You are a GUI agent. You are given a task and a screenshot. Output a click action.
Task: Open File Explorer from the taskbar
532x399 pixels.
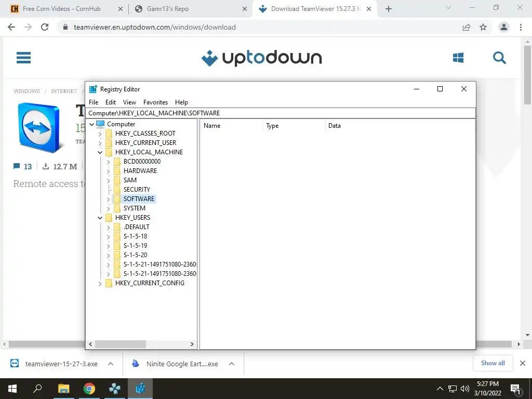(63, 389)
